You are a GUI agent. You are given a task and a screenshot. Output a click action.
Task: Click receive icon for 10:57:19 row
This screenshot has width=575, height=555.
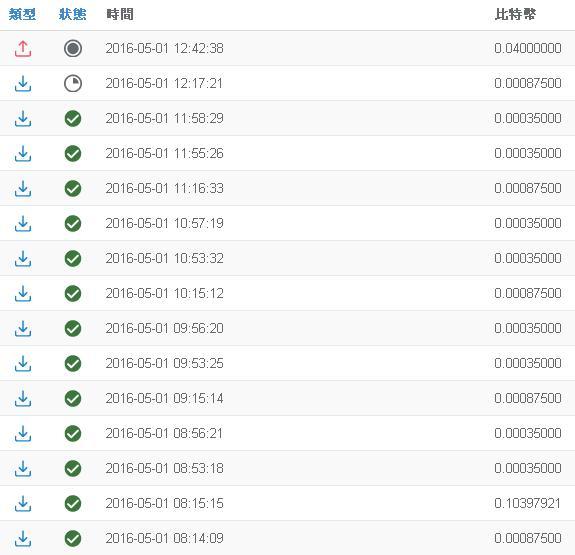tap(23, 224)
